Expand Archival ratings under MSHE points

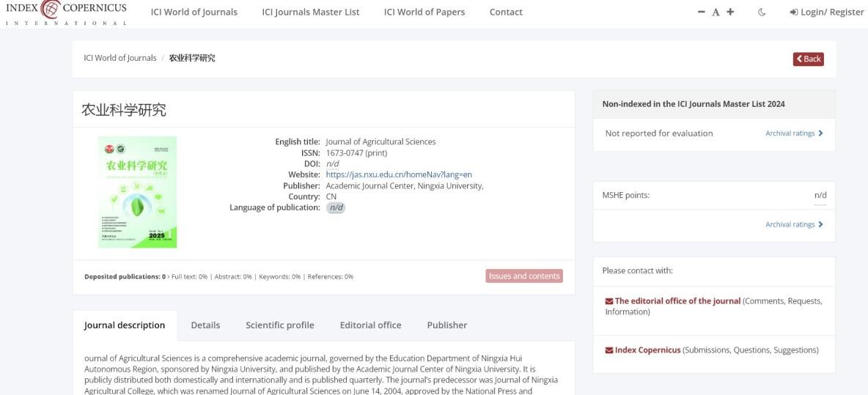coord(793,225)
